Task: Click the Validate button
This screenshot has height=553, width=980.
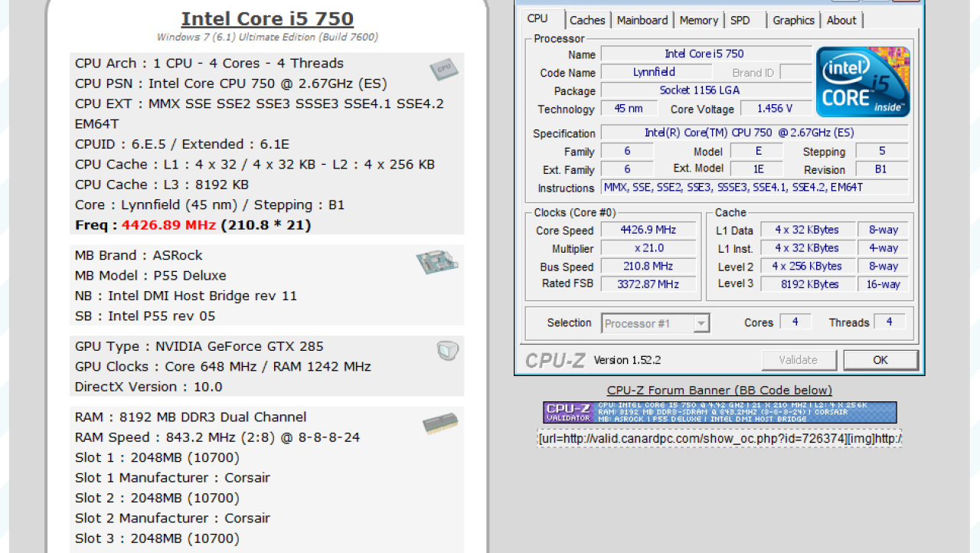Action: (799, 360)
